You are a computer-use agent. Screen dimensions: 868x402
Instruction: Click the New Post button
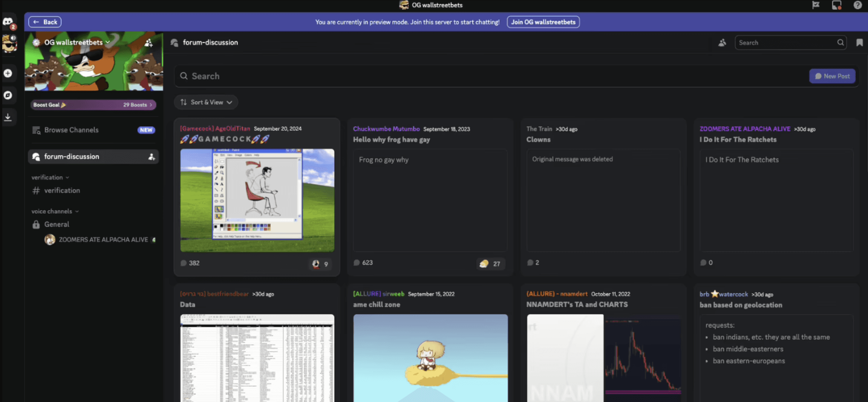[832, 76]
